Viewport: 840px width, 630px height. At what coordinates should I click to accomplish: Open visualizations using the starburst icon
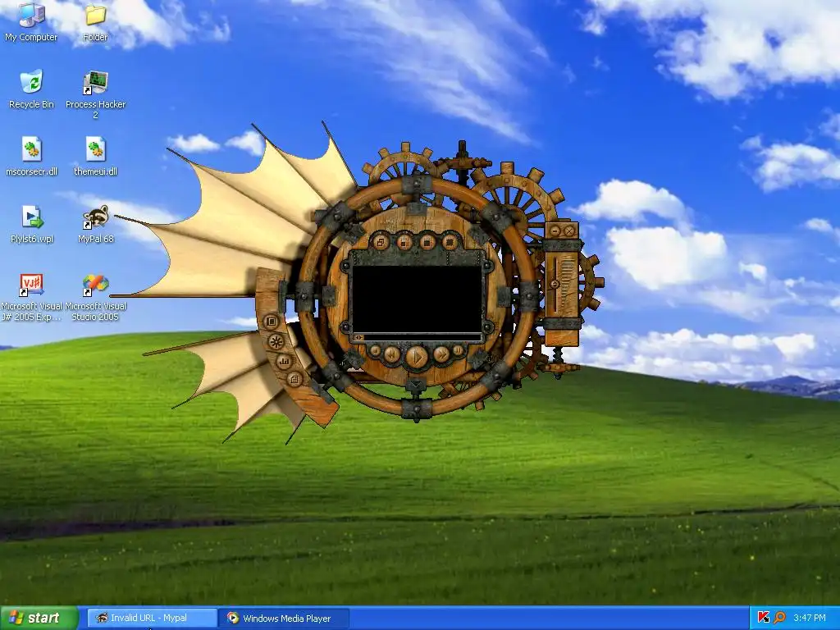pyautogui.click(x=276, y=342)
